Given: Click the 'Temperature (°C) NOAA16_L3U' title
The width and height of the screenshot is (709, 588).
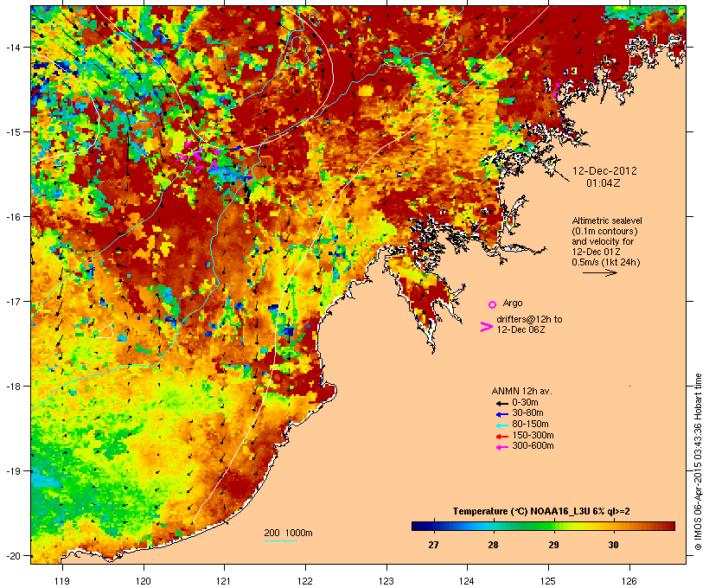Looking at the screenshot, I should pos(523,512).
